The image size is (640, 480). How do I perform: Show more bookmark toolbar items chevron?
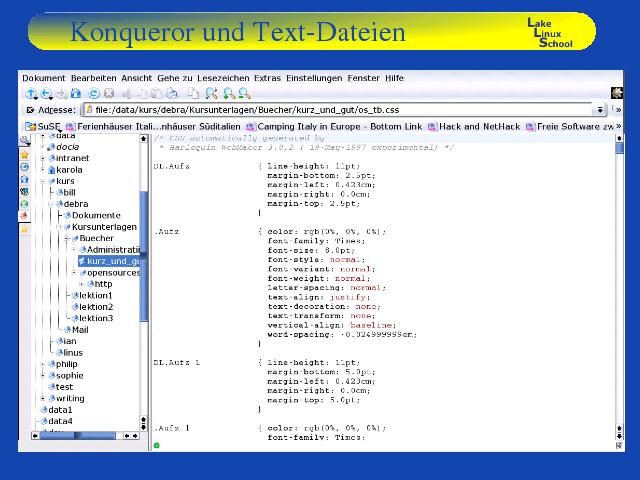[618, 127]
